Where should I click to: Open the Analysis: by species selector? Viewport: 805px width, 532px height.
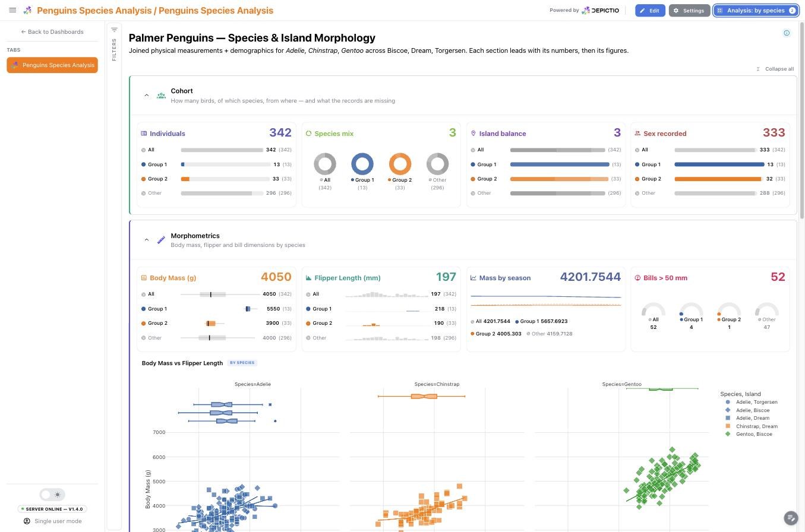(756, 11)
